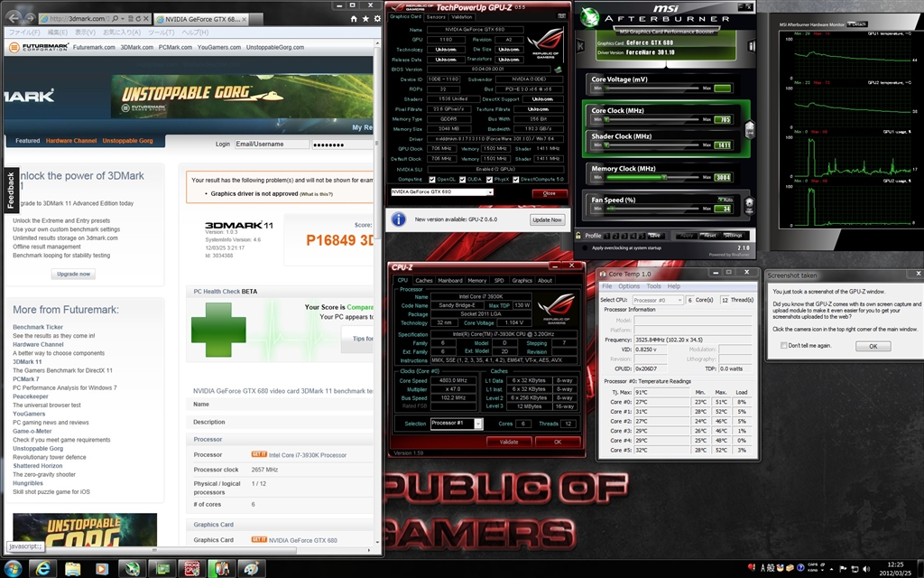This screenshot has width=924, height=578.
Task: Toggle CUDA checkbox in GPU-Z
Action: pyautogui.click(x=462, y=180)
